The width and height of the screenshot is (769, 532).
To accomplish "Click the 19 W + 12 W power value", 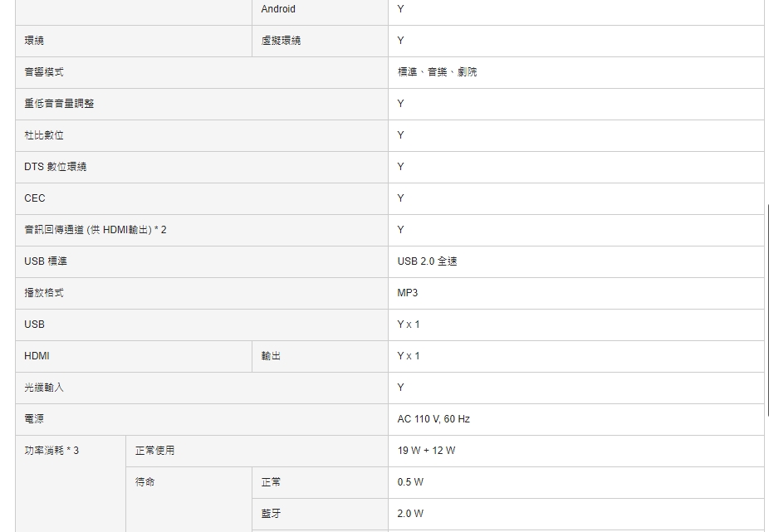I will [426, 451].
